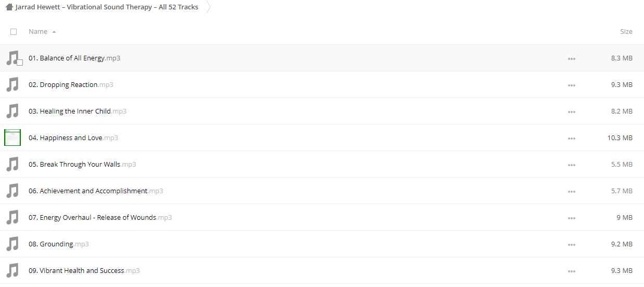Toggle the select-all checkbox in header
This screenshot has width=644, height=287.
(14, 32)
